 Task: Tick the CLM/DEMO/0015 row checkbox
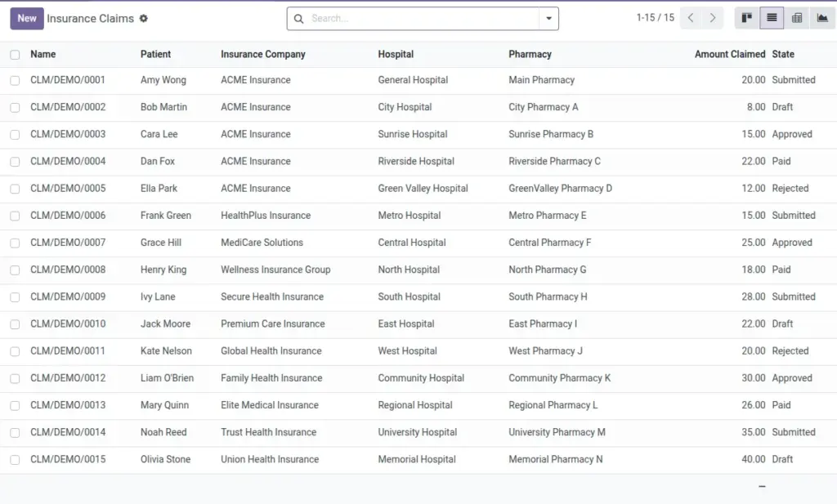[15, 460]
